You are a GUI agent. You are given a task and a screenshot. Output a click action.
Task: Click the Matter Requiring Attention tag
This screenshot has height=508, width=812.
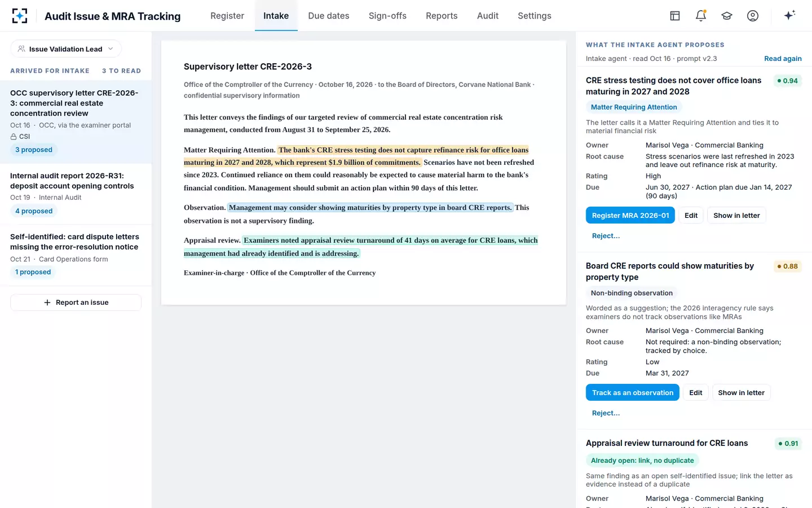pyautogui.click(x=634, y=107)
